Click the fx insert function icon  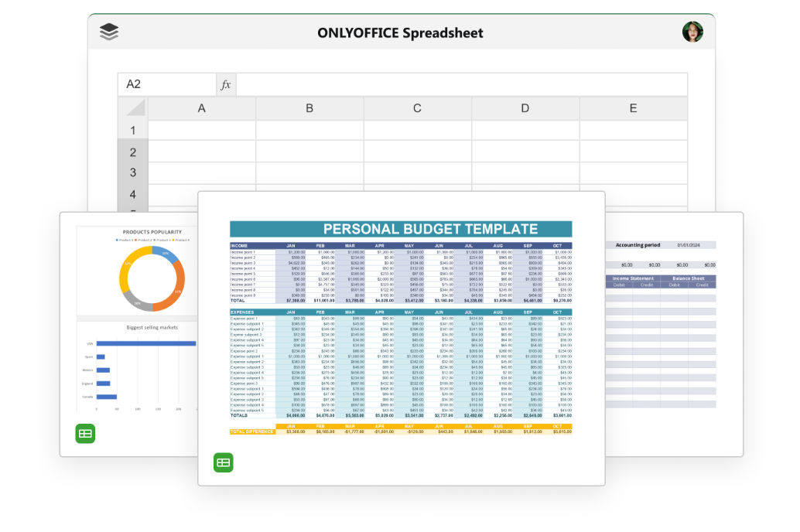point(225,84)
